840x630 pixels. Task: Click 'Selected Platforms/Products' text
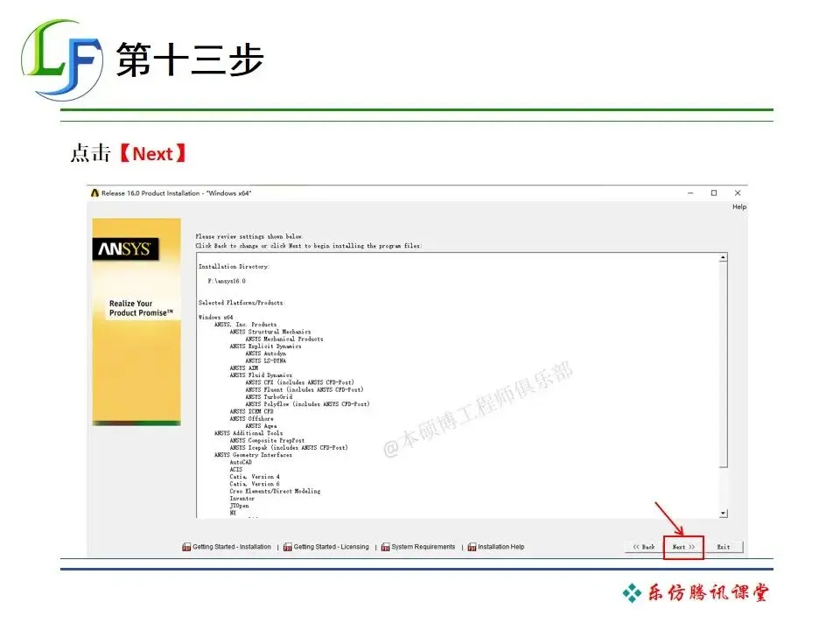[241, 303]
